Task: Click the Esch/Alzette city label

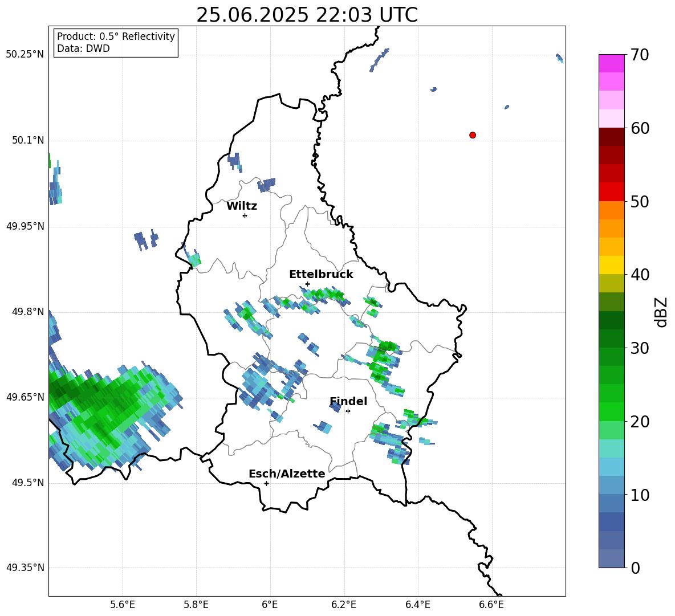Action: [x=287, y=474]
